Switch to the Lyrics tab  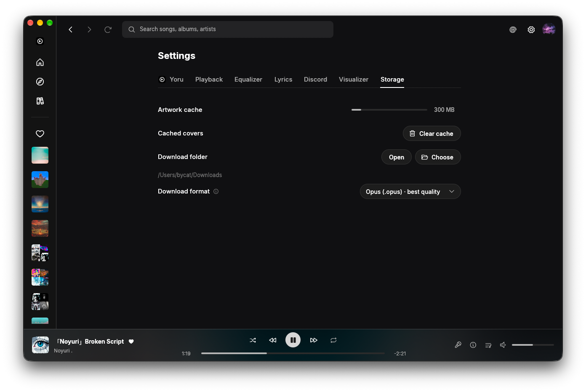(x=283, y=79)
